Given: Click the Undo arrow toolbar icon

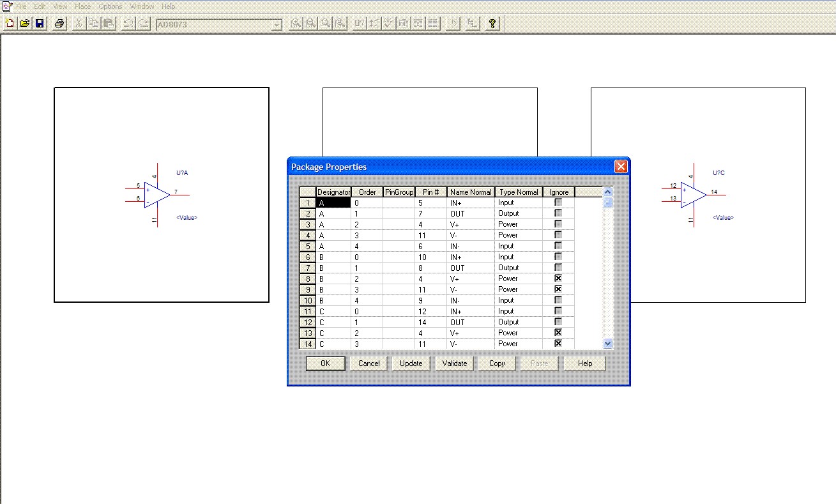Looking at the screenshot, I should (x=128, y=24).
